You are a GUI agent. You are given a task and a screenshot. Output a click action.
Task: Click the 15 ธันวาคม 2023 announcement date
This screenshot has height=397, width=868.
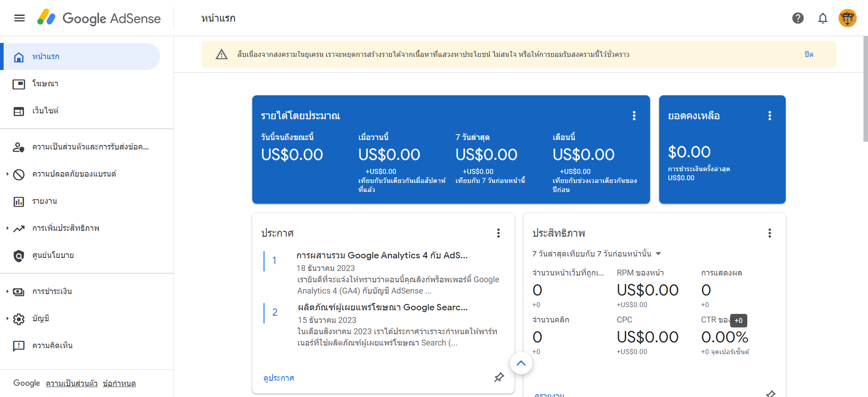tap(327, 320)
